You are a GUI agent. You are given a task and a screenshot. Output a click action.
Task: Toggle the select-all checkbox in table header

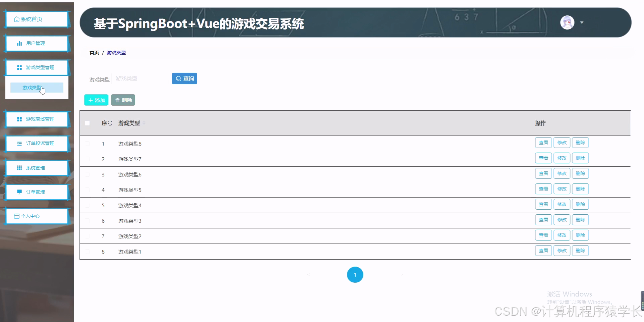pyautogui.click(x=87, y=123)
